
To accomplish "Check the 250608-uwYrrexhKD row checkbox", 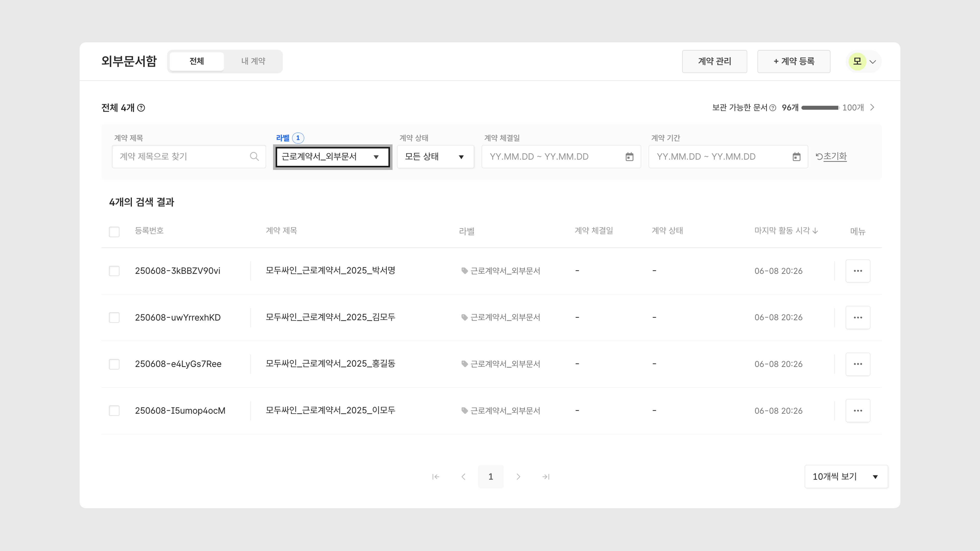I will point(114,318).
